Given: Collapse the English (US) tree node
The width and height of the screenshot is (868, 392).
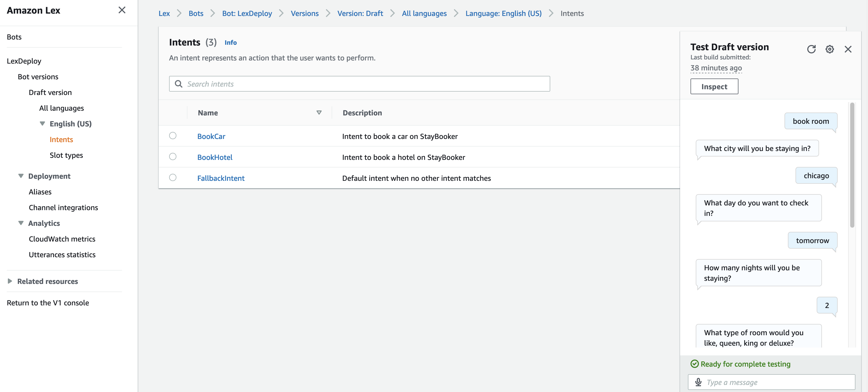Looking at the screenshot, I should [42, 124].
